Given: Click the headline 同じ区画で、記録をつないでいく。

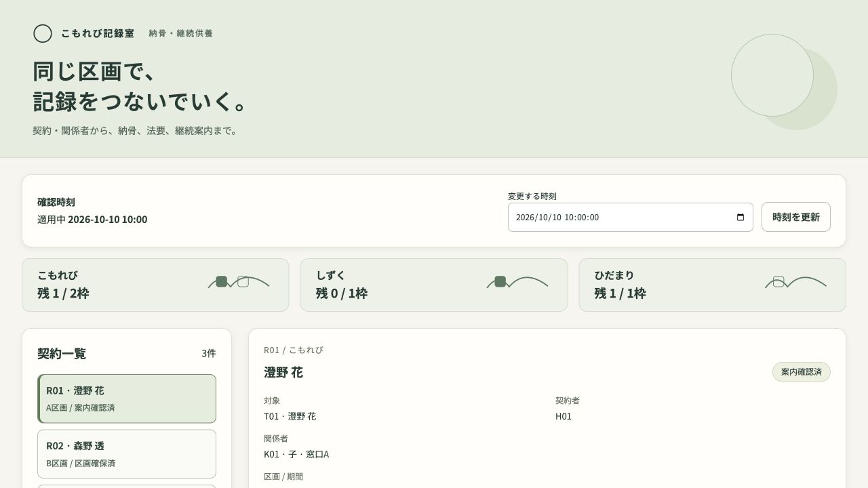Looking at the screenshot, I should 141,86.
